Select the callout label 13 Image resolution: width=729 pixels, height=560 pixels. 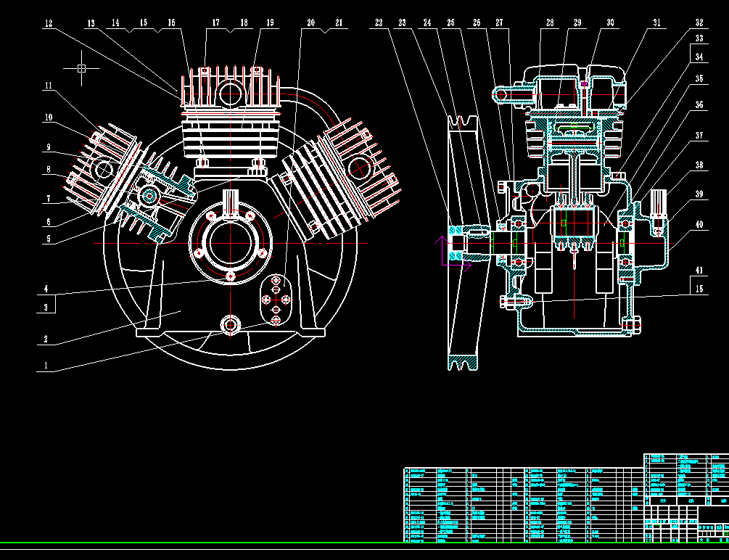(91, 22)
